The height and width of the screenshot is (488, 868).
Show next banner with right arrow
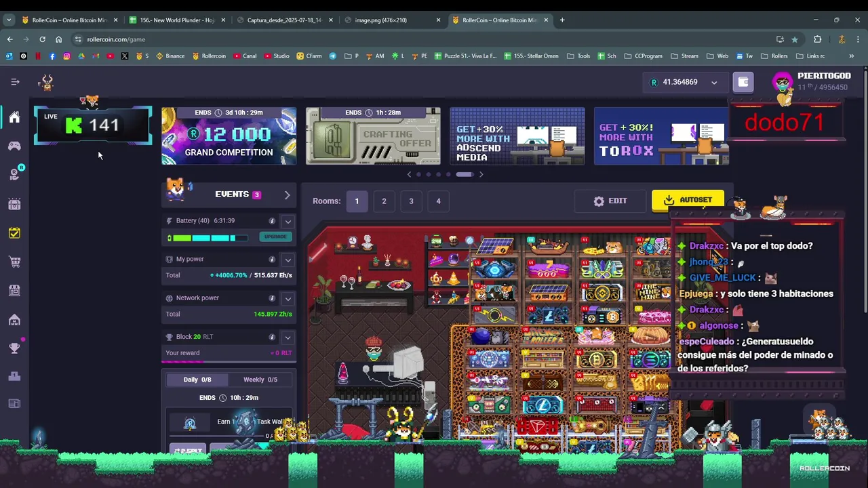481,175
